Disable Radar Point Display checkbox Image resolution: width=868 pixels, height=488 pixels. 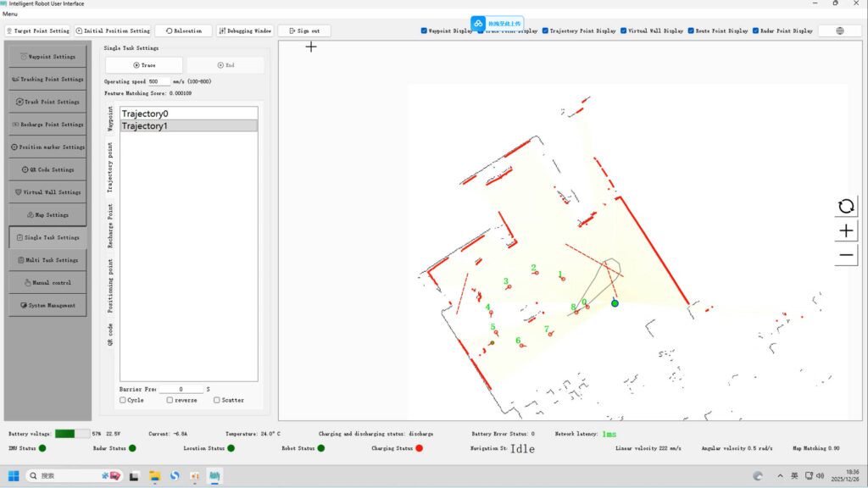point(754,31)
